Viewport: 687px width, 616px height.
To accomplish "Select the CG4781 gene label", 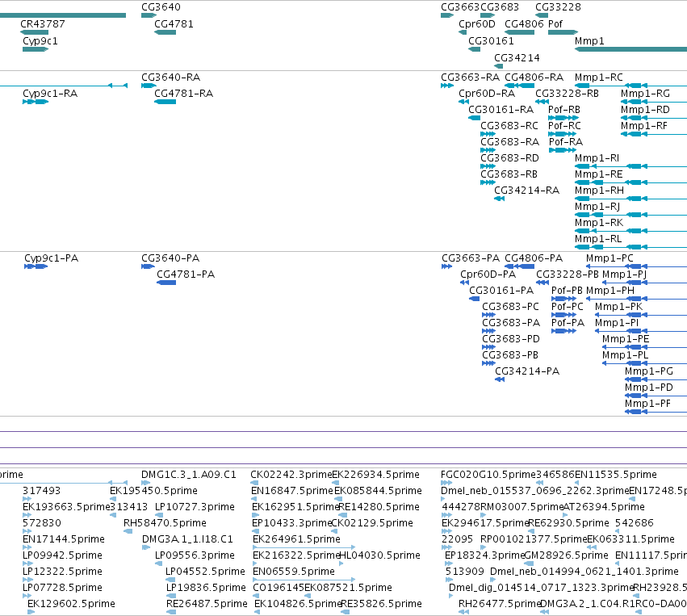I will [174, 23].
